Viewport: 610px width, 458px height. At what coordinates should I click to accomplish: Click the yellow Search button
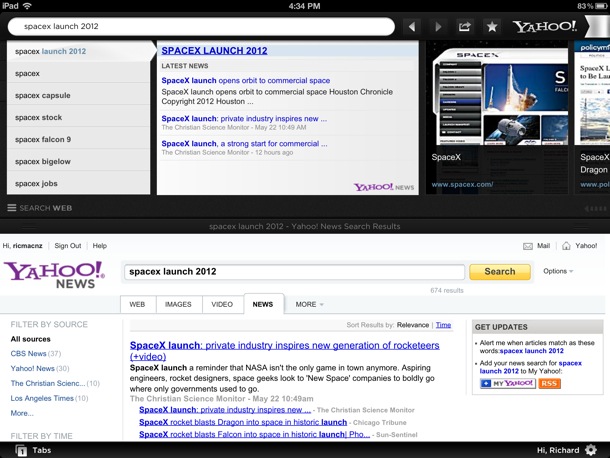pyautogui.click(x=500, y=272)
